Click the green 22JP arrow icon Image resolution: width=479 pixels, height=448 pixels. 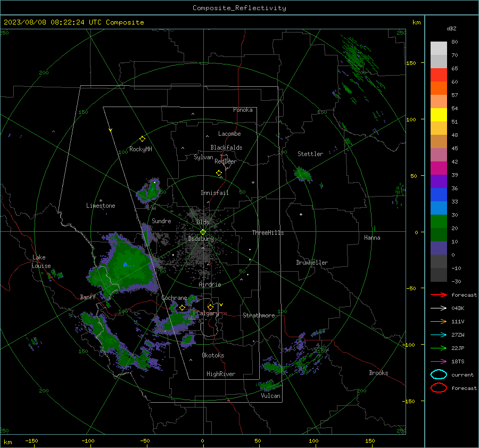point(439,348)
